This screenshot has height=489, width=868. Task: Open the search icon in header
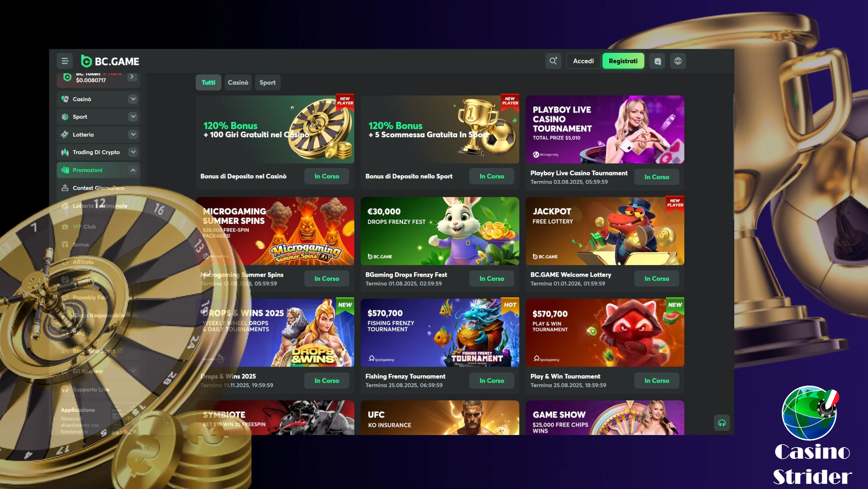point(553,61)
